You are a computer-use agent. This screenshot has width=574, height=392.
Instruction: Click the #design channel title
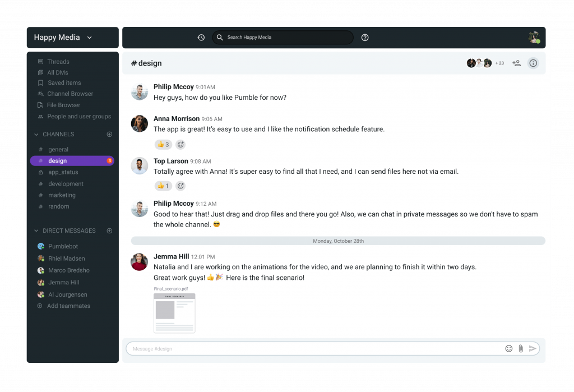pos(146,63)
